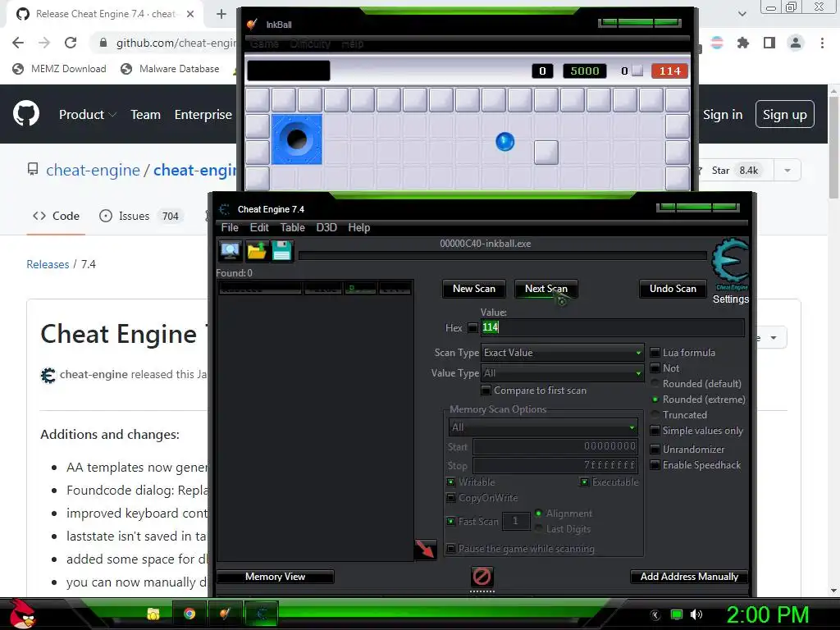840x630 pixels.
Task: Toggle Pause the game while scanning
Action: click(x=451, y=549)
